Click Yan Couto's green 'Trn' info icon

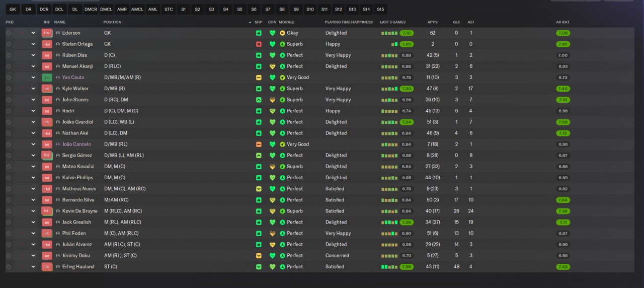pos(47,78)
